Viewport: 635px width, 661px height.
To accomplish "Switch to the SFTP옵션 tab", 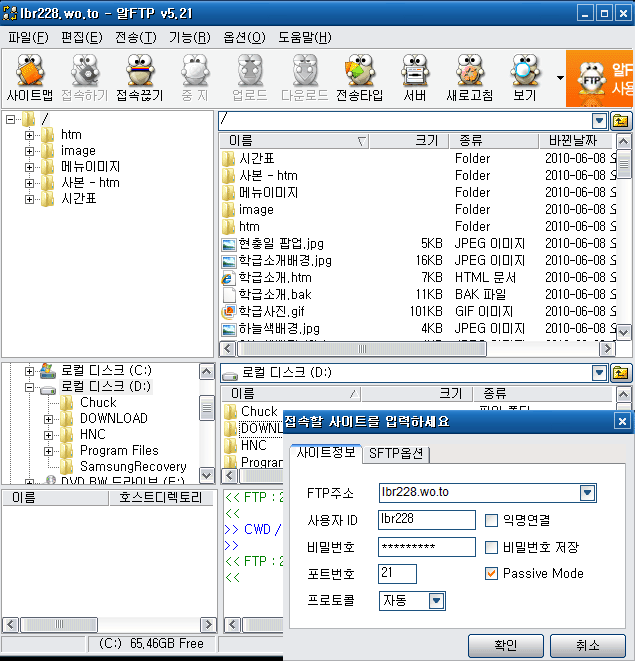I will 398,454.
